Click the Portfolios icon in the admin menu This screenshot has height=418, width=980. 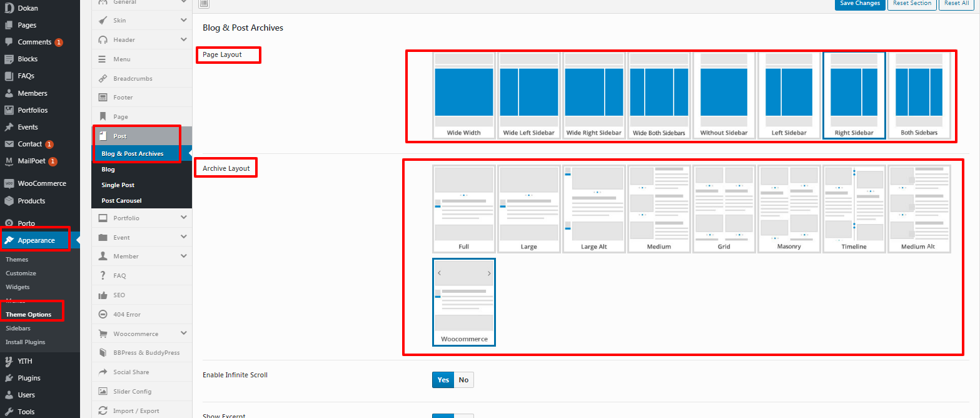pos(9,110)
